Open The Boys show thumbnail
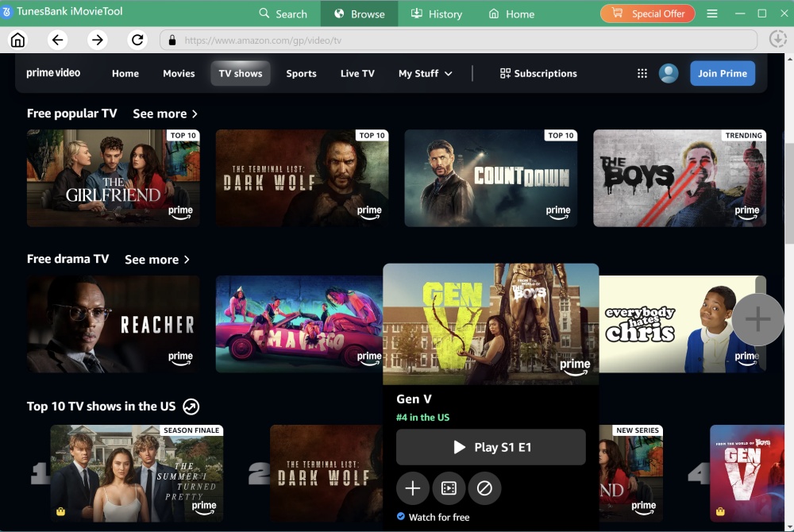 coord(679,178)
